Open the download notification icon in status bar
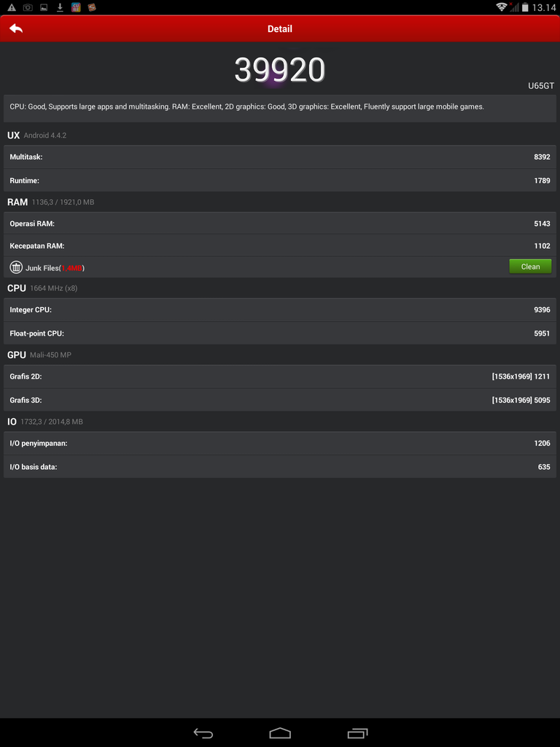Viewport: 560px width, 747px height. pos(60,7)
